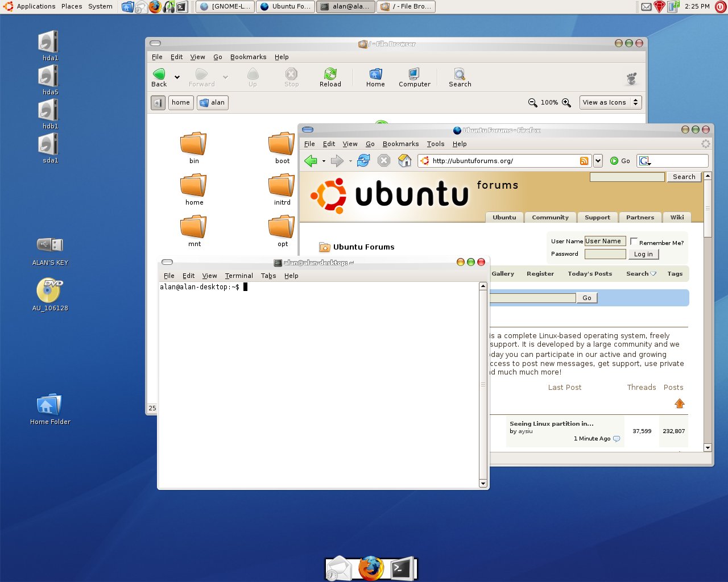Image resolution: width=728 pixels, height=582 pixels.
Task: Click the clock showing 2:25 PM
Action: [x=697, y=6]
